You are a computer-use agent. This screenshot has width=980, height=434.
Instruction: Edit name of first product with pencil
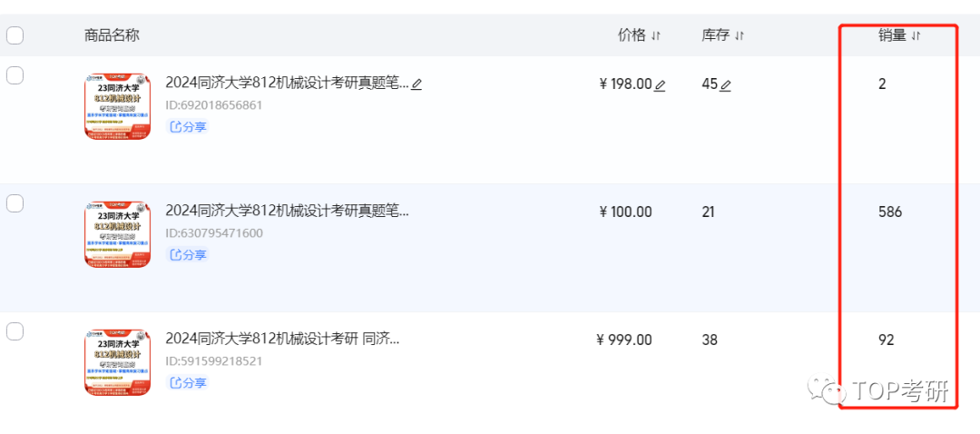pos(416,84)
